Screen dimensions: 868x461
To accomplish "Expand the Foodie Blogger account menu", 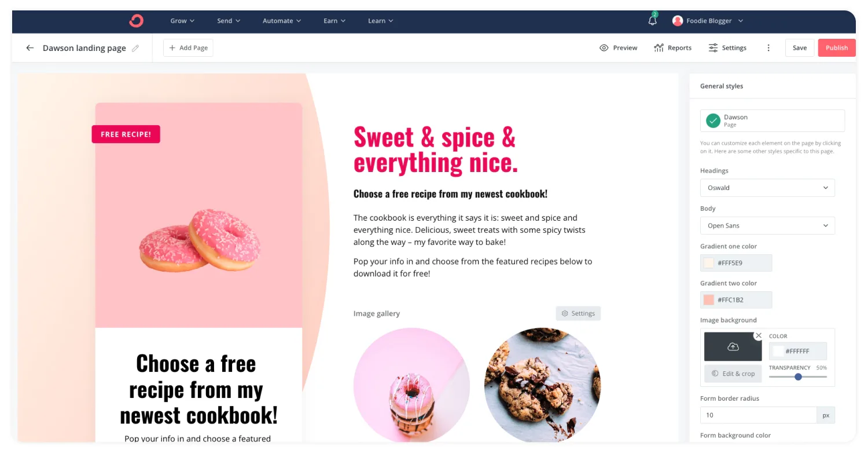I will [708, 21].
